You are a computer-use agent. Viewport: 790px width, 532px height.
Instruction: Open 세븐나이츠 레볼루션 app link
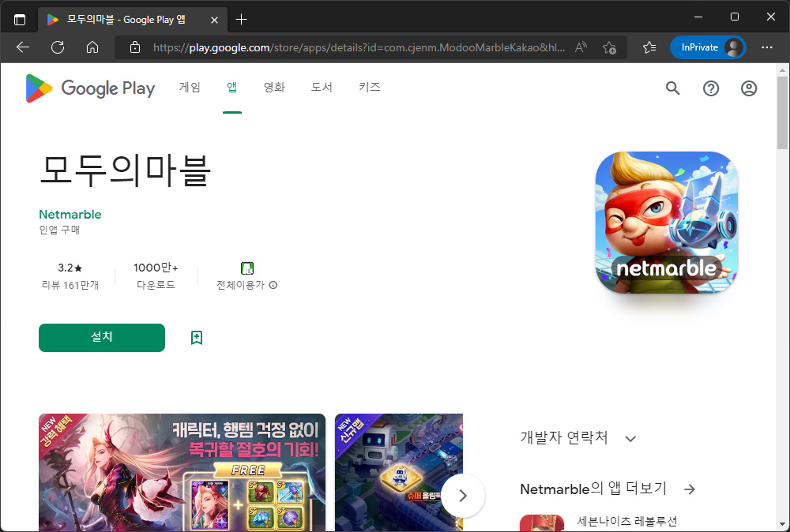click(626, 522)
